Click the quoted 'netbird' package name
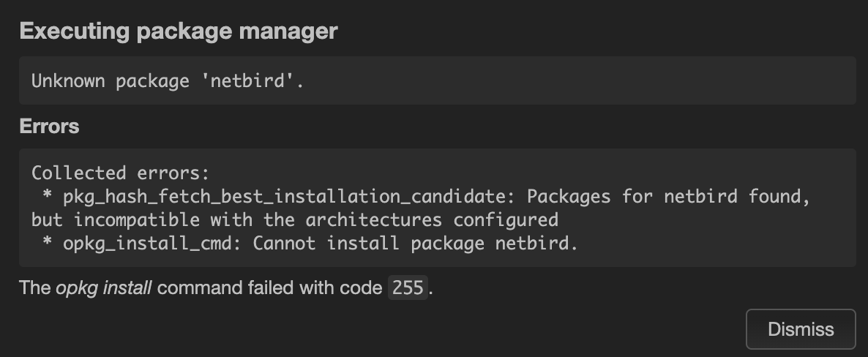Image resolution: width=868 pixels, height=357 pixels. click(247, 80)
